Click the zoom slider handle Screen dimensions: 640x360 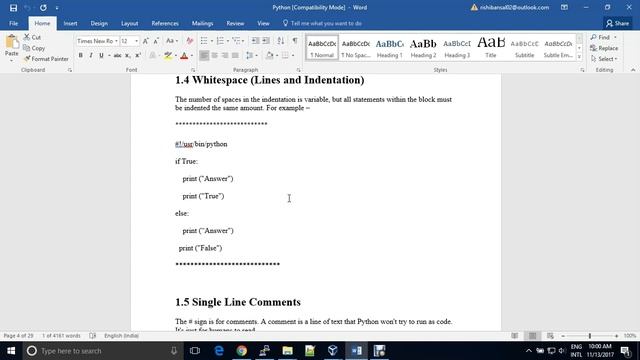coord(590,336)
